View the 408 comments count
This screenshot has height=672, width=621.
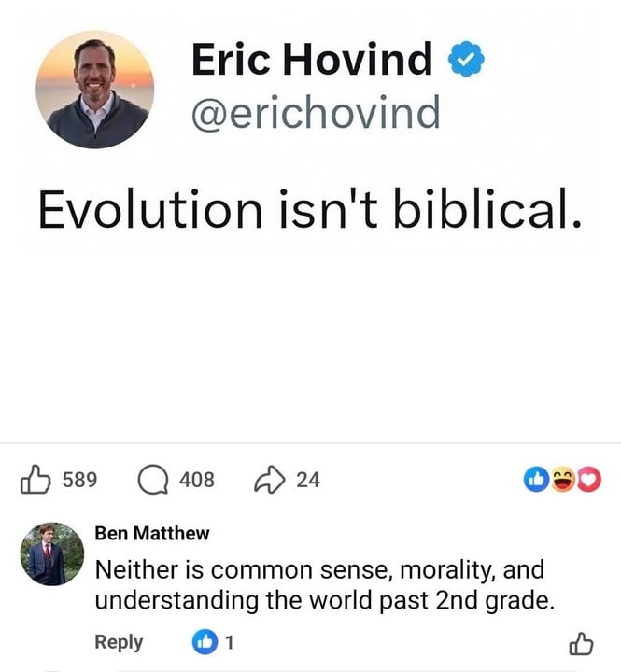[x=196, y=480]
